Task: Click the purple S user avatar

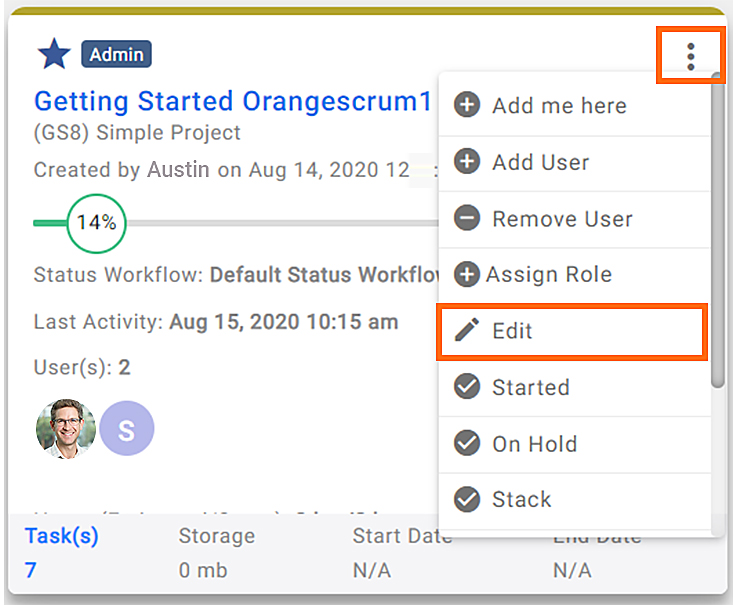Action: [127, 428]
